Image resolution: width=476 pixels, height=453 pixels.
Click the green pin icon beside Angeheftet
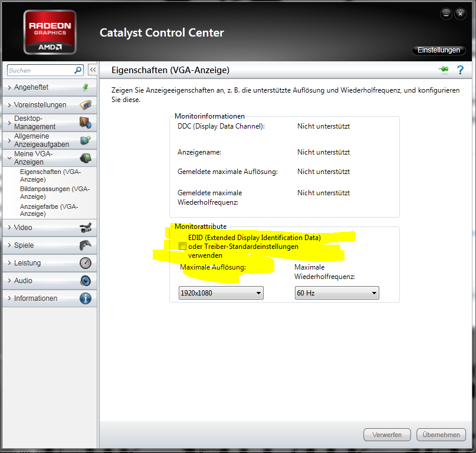[x=86, y=87]
